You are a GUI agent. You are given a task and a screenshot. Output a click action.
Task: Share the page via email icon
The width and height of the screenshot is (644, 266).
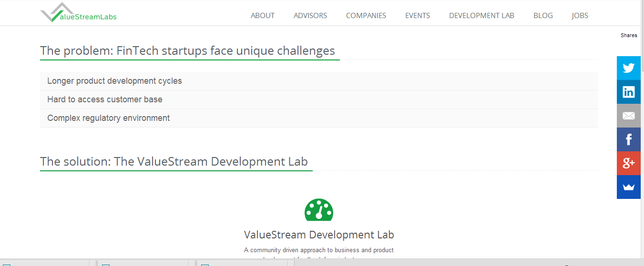628,116
